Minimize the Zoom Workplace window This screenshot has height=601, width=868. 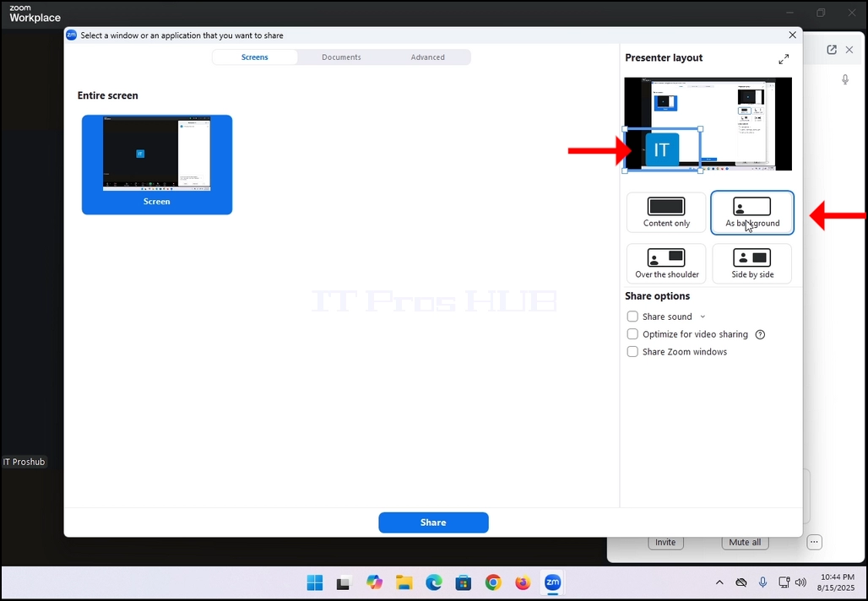coord(790,13)
